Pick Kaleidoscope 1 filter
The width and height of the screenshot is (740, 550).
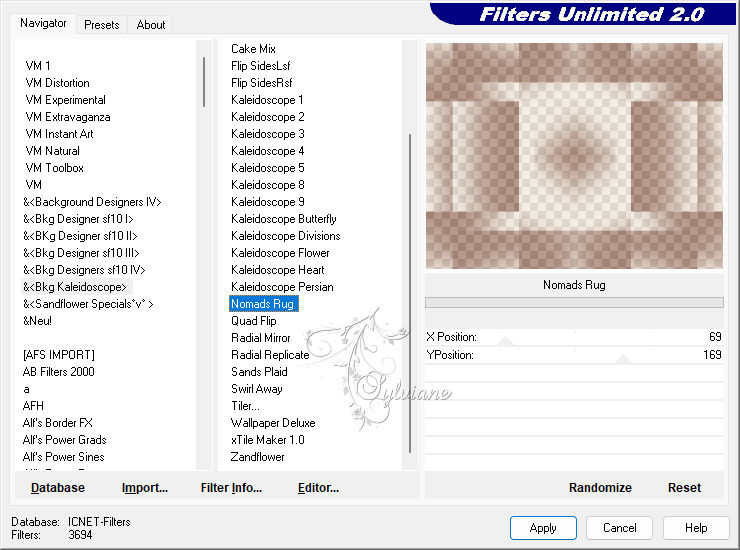point(267,100)
